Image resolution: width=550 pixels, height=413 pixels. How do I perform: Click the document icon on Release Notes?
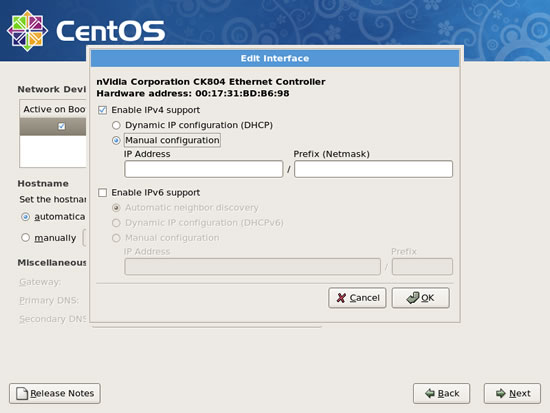click(22, 393)
